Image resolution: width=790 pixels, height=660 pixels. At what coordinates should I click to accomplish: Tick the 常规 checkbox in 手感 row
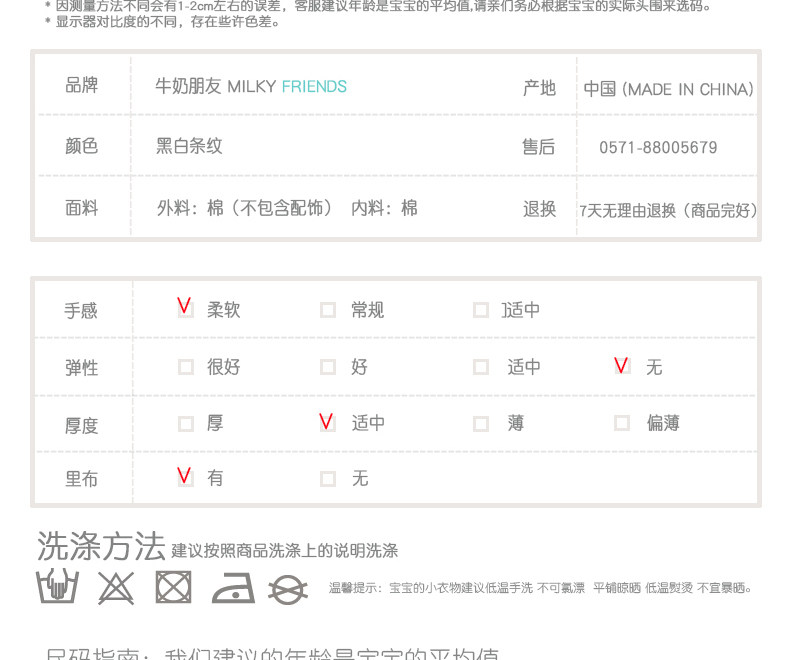coord(328,310)
